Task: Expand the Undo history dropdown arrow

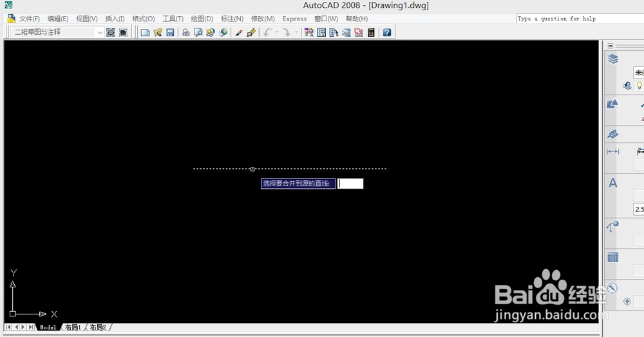Action: pos(277,32)
